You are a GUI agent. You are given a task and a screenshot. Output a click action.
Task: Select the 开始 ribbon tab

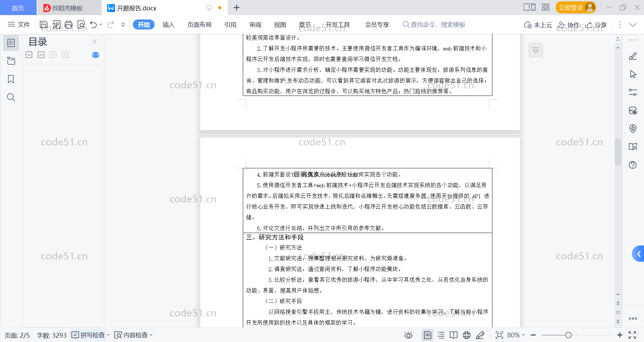(x=144, y=24)
